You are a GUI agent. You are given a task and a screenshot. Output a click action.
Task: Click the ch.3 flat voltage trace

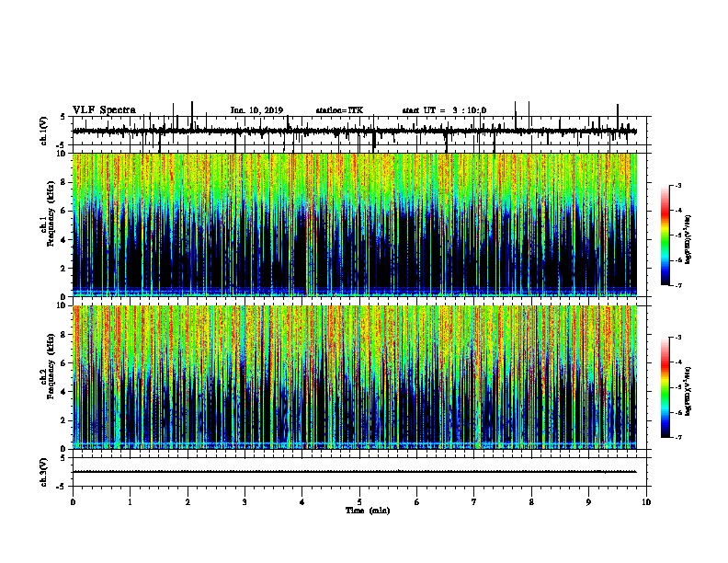coord(355,472)
